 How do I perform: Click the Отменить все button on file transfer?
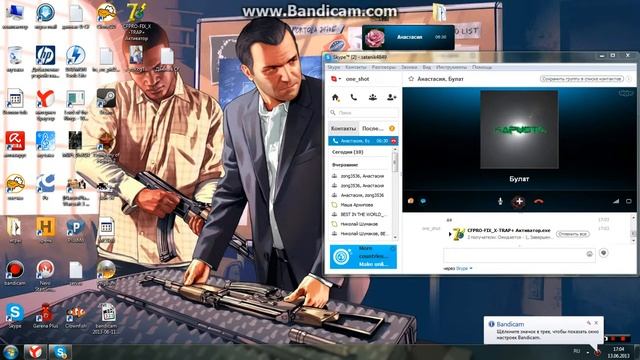[572, 234]
